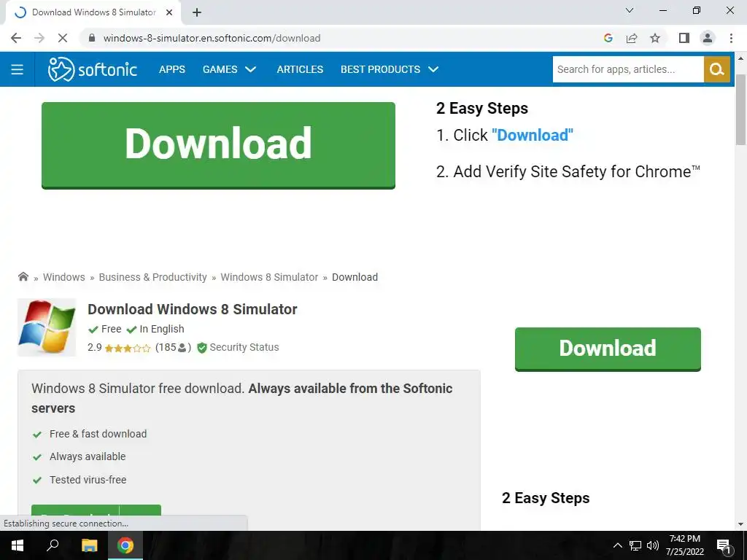Viewport: 747px width, 560px height.
Task: Click the share page icon
Action: pos(632,38)
